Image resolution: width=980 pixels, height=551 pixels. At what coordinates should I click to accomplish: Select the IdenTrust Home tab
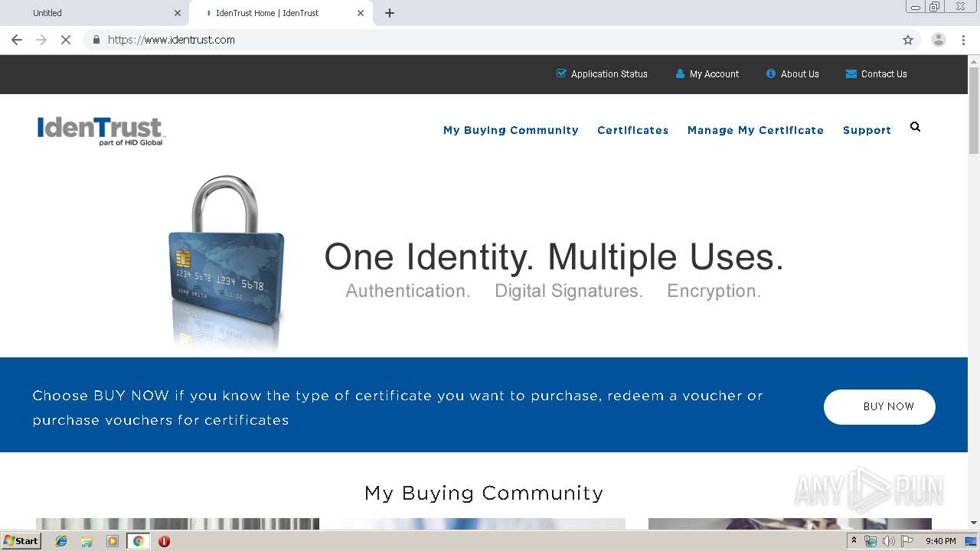280,13
